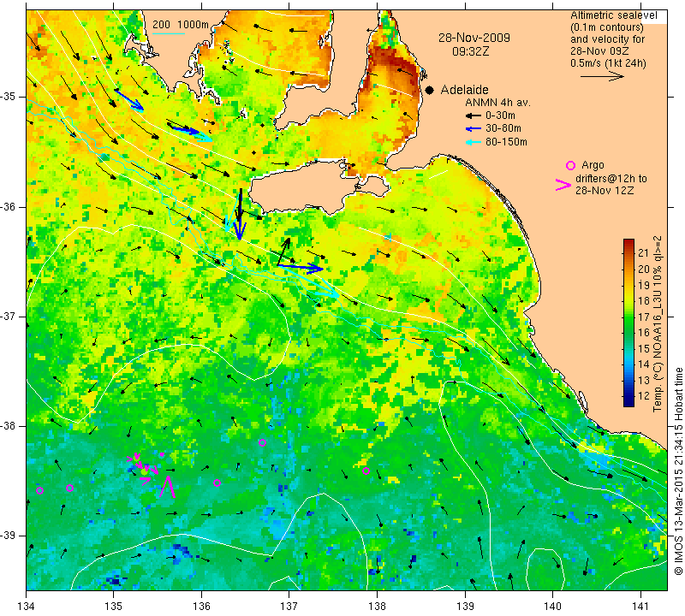Click the blue 30-80m legend arrow
Viewport: 685px width, 616px height.
(x=474, y=129)
